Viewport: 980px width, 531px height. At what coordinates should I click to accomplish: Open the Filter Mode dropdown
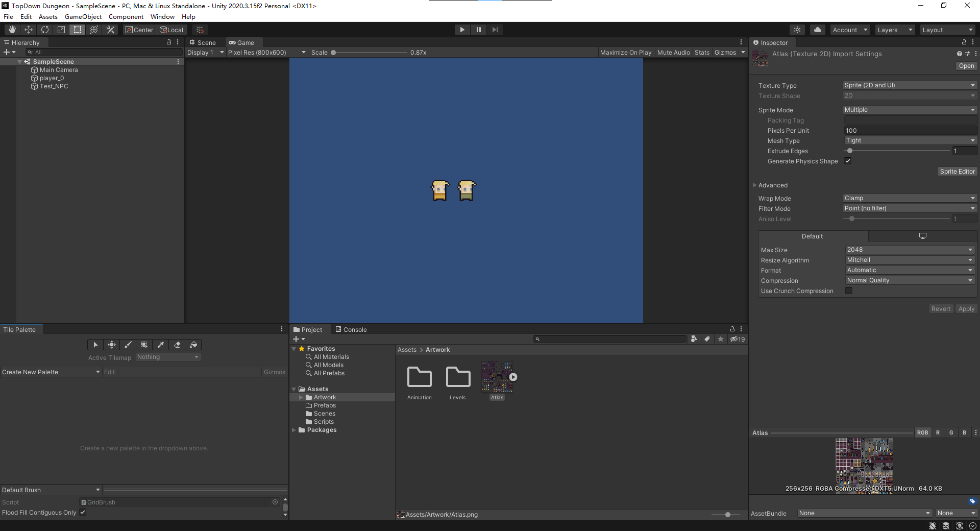pos(910,208)
